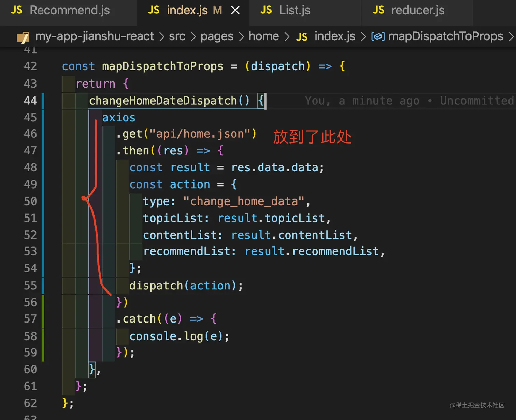Click the 'changeHomeDateDispatch' method name
516x420 pixels.
[163, 101]
